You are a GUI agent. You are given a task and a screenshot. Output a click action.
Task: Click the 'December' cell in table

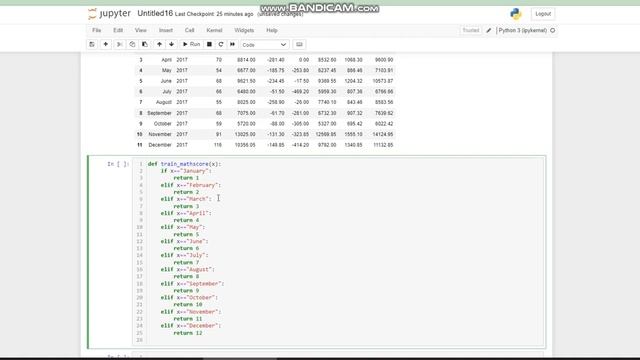pos(160,145)
